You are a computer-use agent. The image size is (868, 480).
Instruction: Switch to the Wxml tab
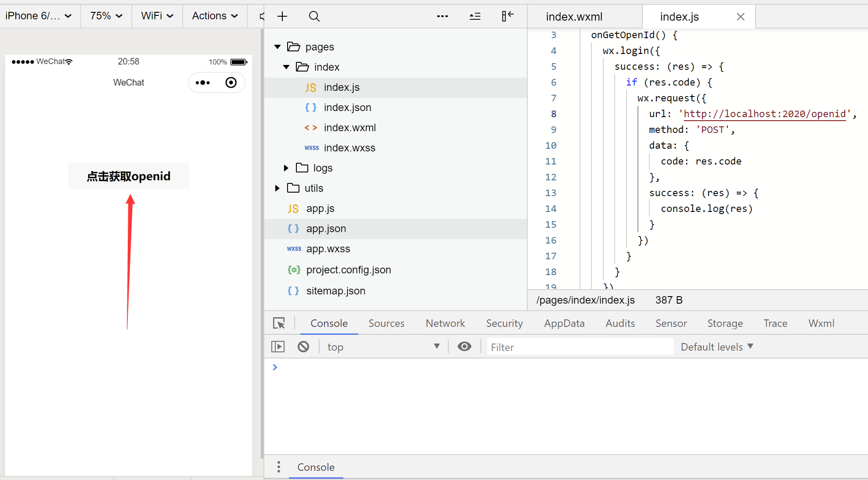point(821,323)
